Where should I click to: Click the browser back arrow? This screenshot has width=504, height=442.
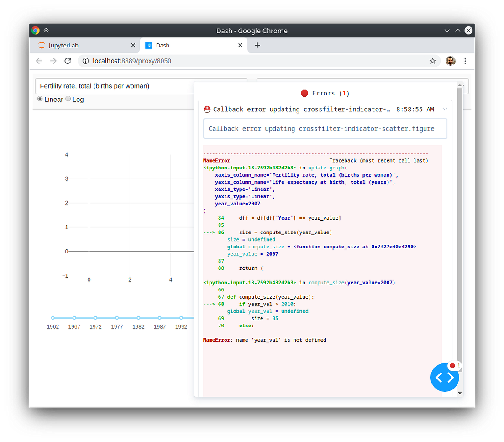(39, 60)
